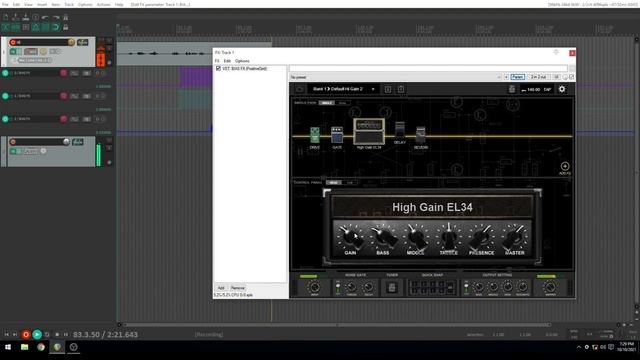Toggle auto-crossfade toolbar button
Viewport: 640px width, 360px height.
coord(6,27)
